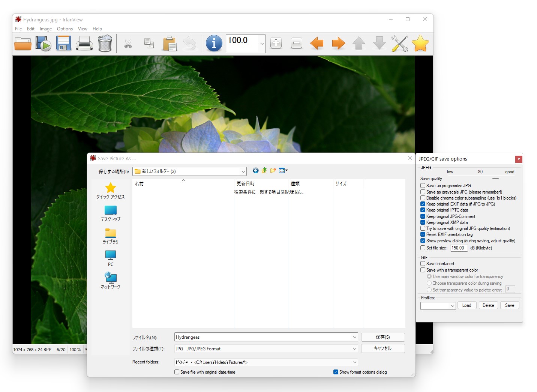537x392 pixels.
Task: Open settings via the wrench and screwdriver icon
Action: point(400,44)
